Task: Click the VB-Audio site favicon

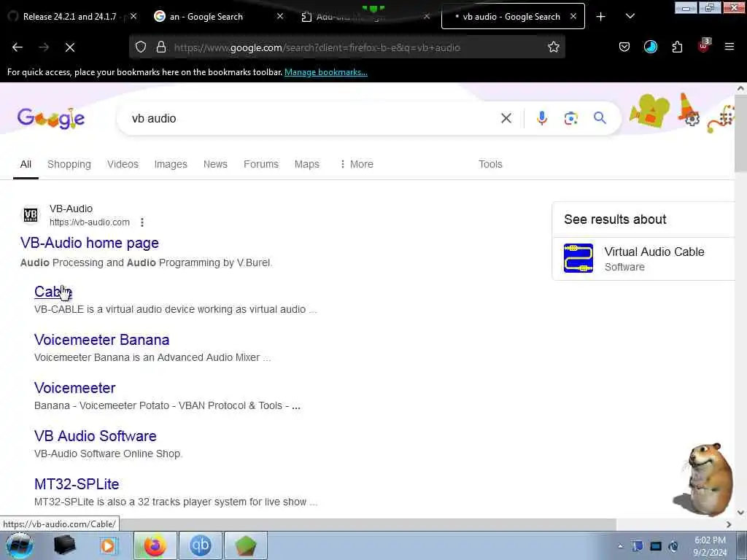Action: tap(31, 215)
